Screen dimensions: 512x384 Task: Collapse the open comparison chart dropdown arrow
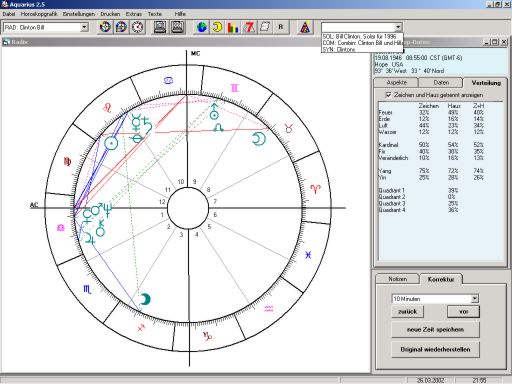(x=398, y=27)
